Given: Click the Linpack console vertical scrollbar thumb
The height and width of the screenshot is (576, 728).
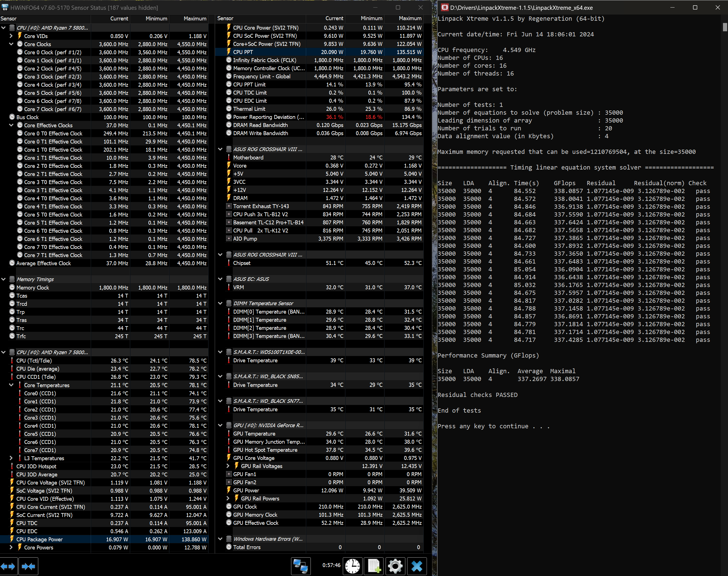Looking at the screenshot, I should [725, 27].
